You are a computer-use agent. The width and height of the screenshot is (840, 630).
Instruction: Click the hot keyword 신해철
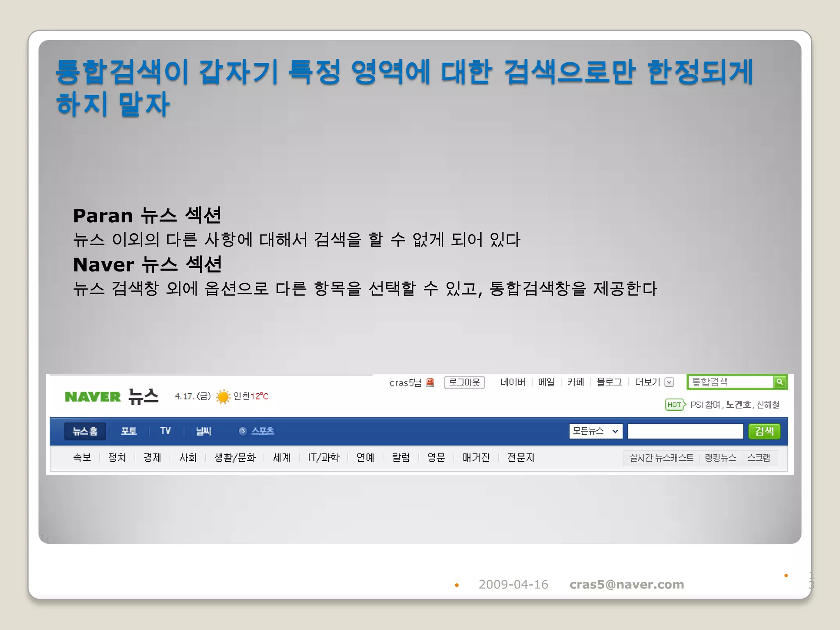[x=768, y=405]
